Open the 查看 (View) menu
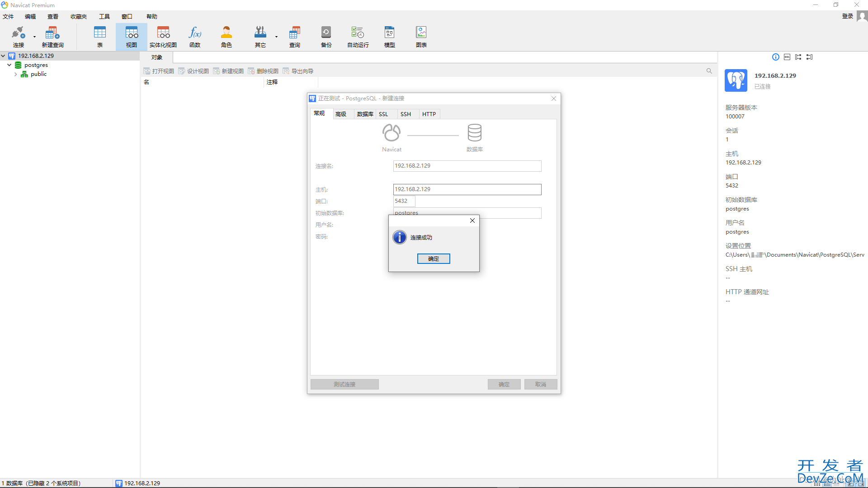The image size is (868, 488). [x=53, y=17]
